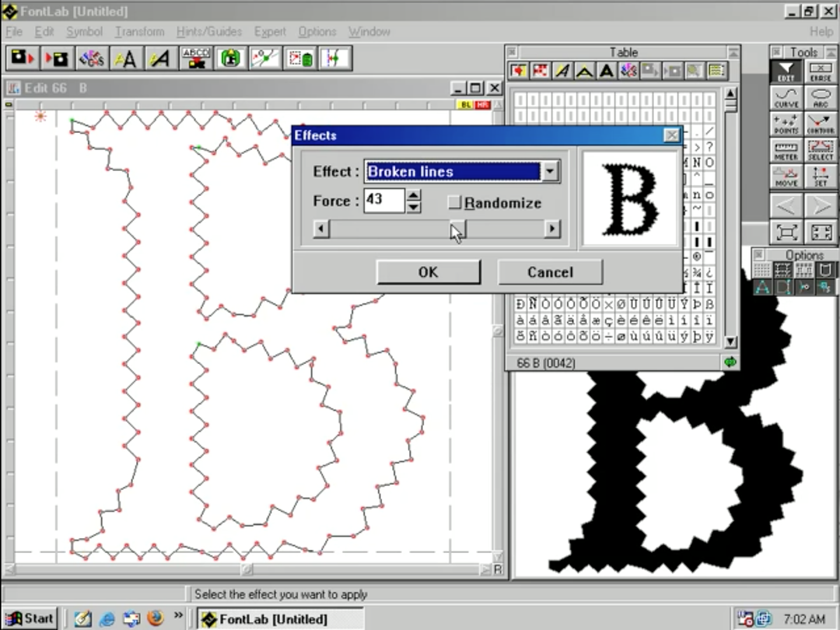Open the Meter tool
The width and height of the screenshot is (840, 630).
[786, 148]
